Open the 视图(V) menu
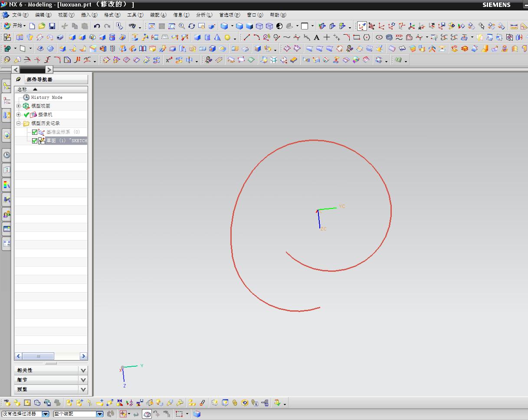528x420 pixels. [66, 15]
